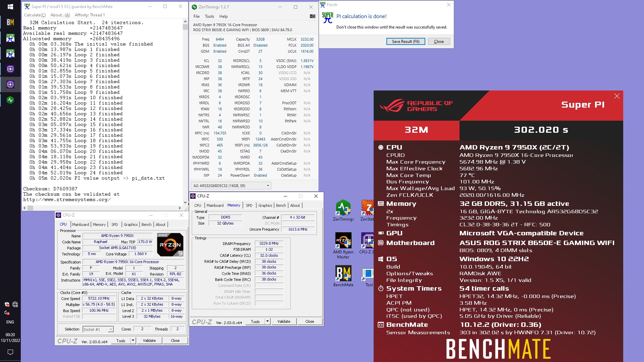
Task: Click the MCLK 3232.00 value in ZenTimings
Action: pyautogui.click(x=307, y=39)
